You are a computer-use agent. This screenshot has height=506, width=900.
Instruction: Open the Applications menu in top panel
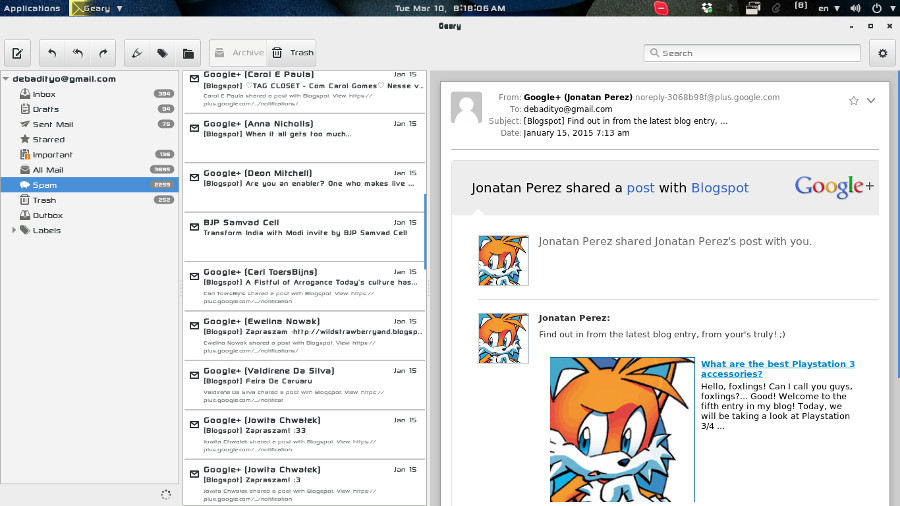[x=32, y=8]
